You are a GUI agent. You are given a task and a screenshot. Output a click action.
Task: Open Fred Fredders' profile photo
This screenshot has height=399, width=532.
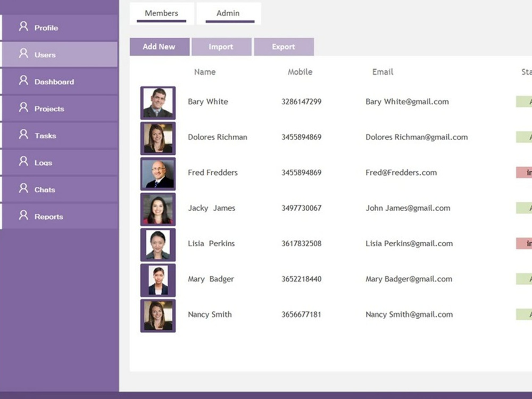point(158,174)
